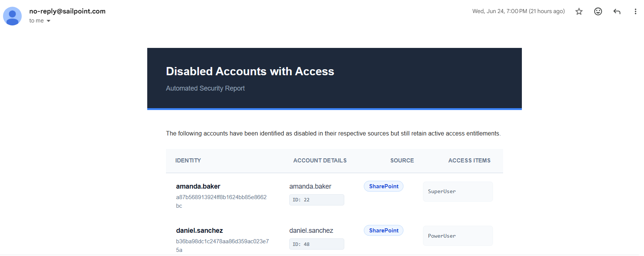This screenshot has width=644, height=256.
Task: Click the ID: 48 account box
Action: coord(317,244)
